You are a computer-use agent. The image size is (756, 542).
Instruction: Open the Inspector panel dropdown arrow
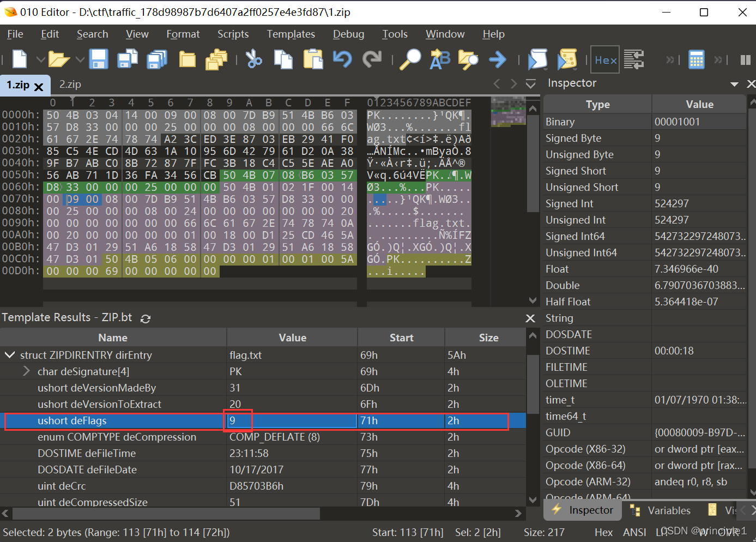pyautogui.click(x=734, y=84)
